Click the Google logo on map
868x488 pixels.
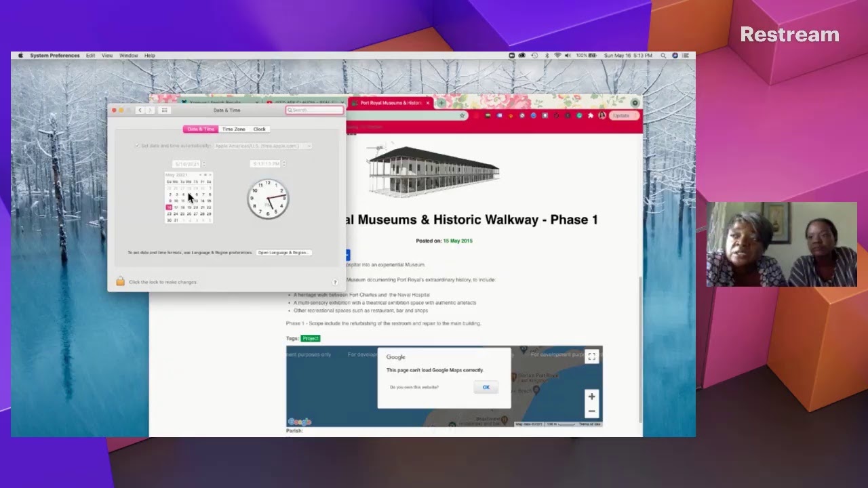[299, 422]
